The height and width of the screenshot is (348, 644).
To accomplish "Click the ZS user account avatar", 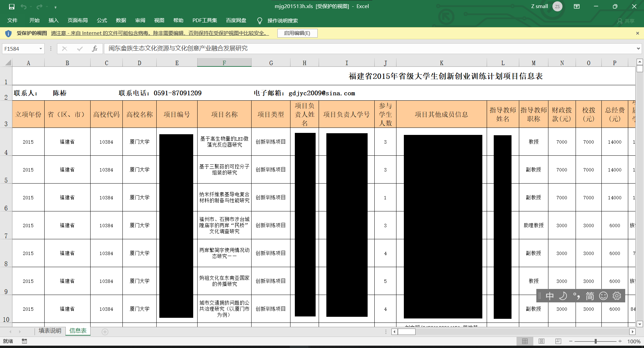I will click(x=557, y=6).
